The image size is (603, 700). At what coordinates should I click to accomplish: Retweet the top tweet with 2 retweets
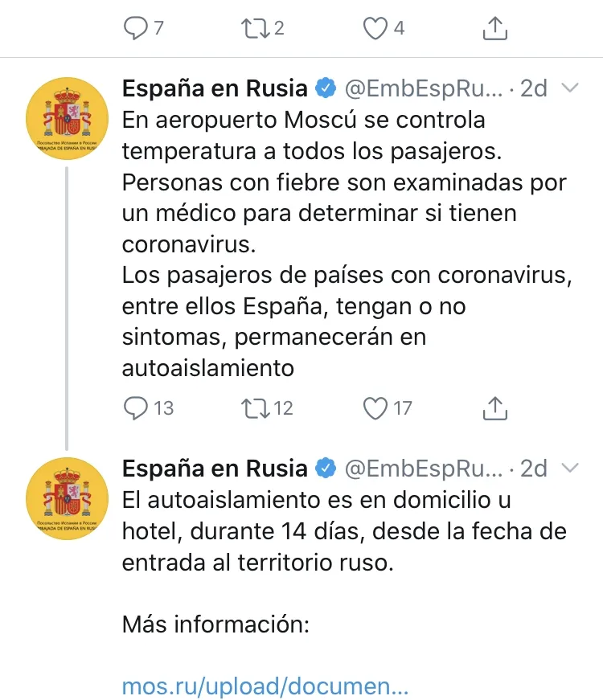point(253,29)
